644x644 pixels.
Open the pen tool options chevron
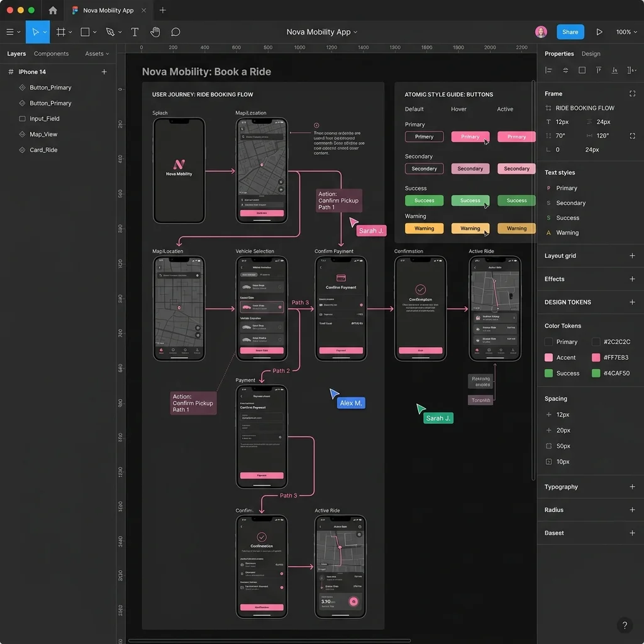(120, 32)
